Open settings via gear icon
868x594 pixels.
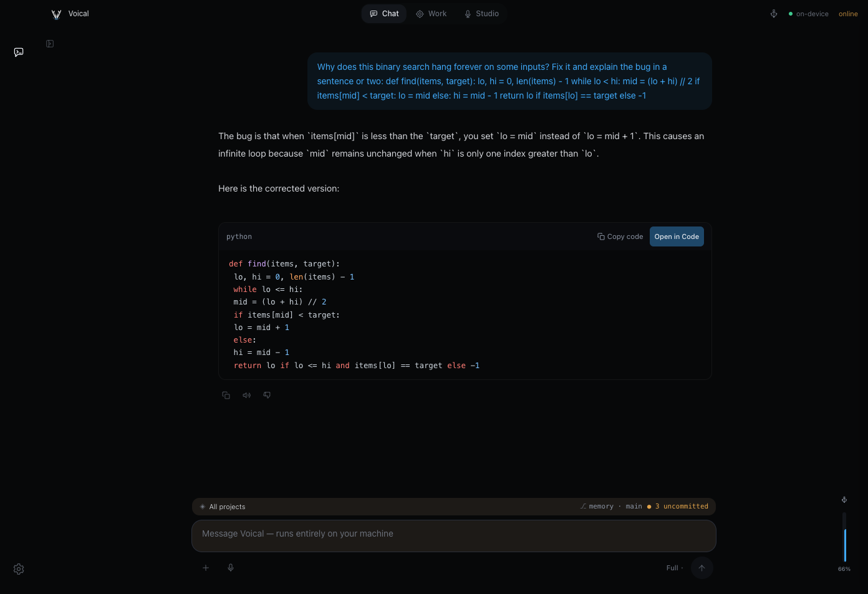(x=19, y=569)
